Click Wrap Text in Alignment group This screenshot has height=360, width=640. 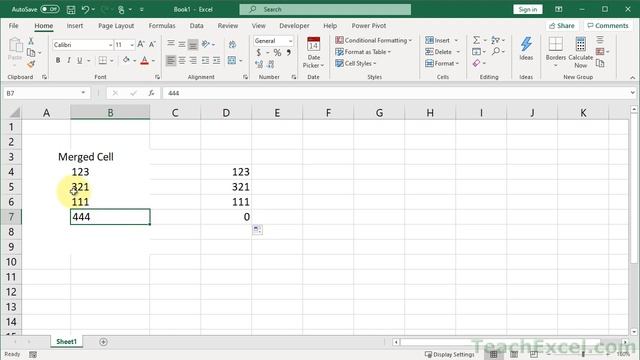click(232, 44)
